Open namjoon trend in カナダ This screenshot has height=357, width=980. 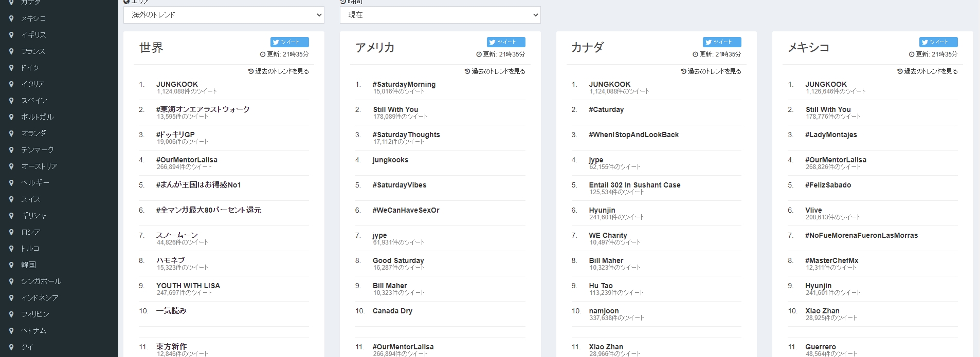(x=604, y=311)
